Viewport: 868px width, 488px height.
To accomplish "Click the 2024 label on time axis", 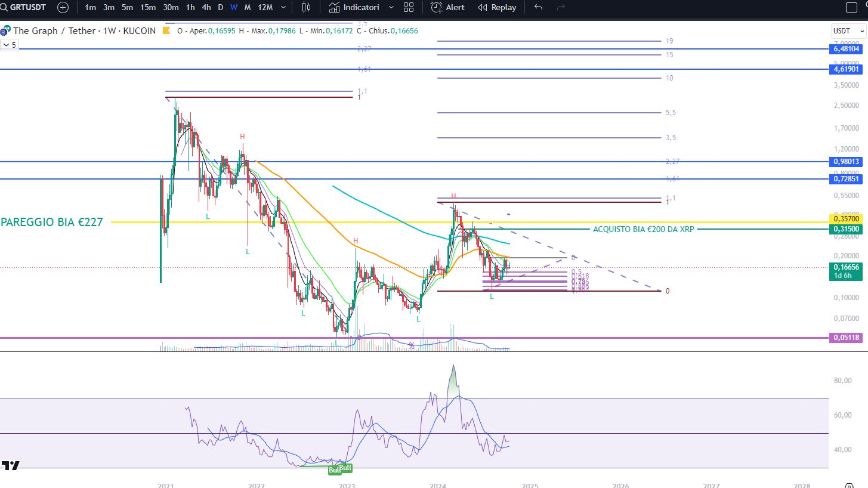I will click(x=438, y=486).
